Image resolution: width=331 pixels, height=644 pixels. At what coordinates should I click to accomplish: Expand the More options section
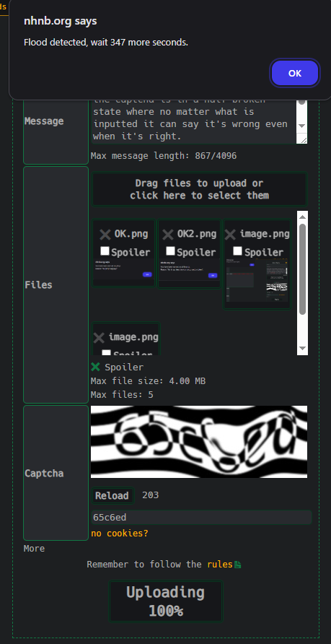tap(34, 549)
